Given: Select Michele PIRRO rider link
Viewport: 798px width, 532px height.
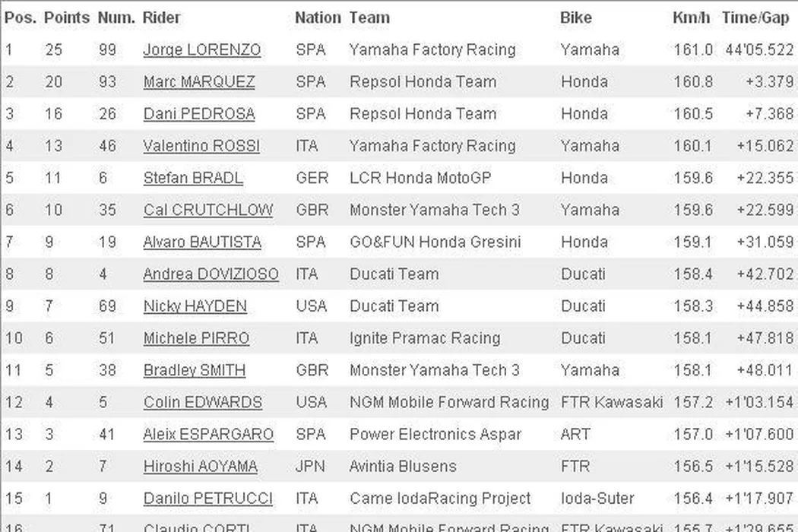Looking at the screenshot, I should coord(196,337).
